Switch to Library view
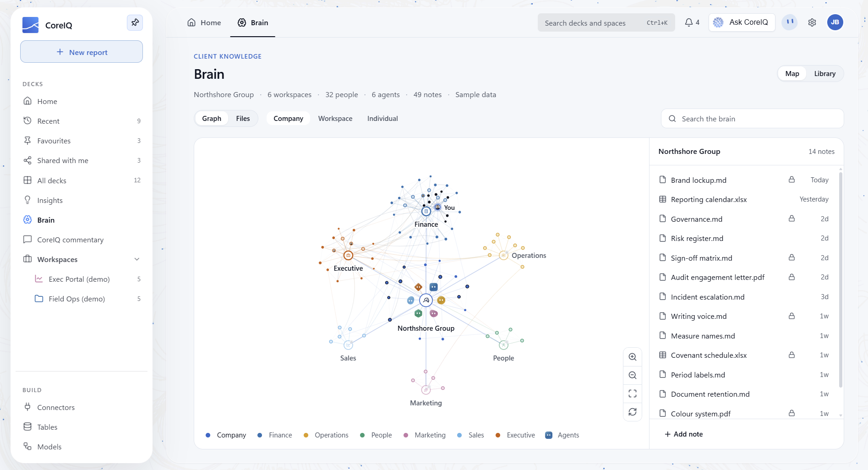Screen dimensions: 868x470 824,74
